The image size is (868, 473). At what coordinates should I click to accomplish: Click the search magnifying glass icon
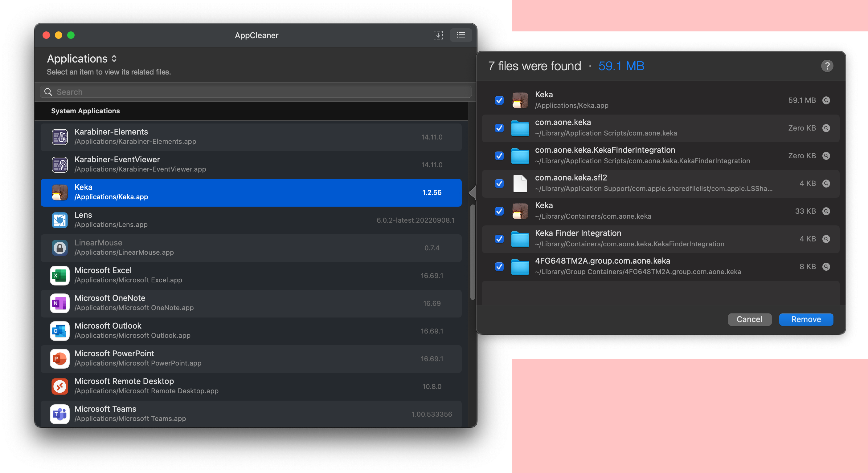point(48,92)
